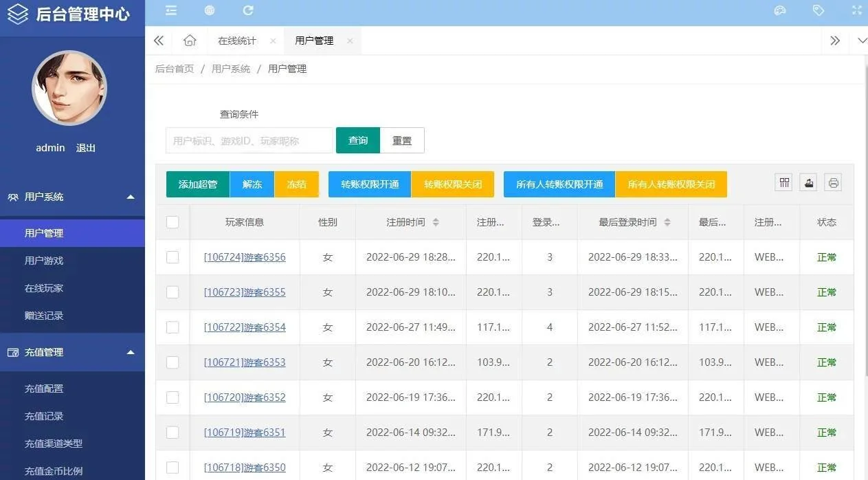868x480 pixels.
Task: Open the column filter icon above table
Action: pos(784,182)
